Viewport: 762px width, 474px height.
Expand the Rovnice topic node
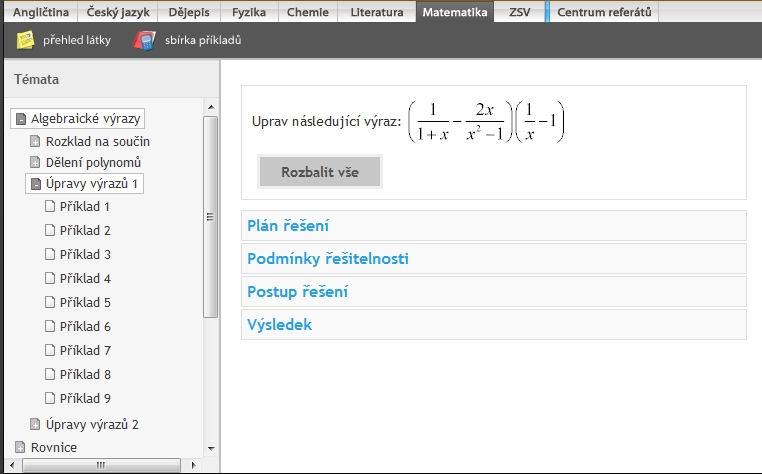(20, 447)
